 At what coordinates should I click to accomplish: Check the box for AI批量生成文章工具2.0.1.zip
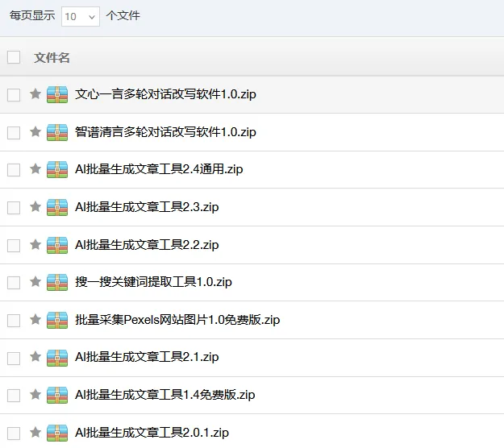(14, 433)
